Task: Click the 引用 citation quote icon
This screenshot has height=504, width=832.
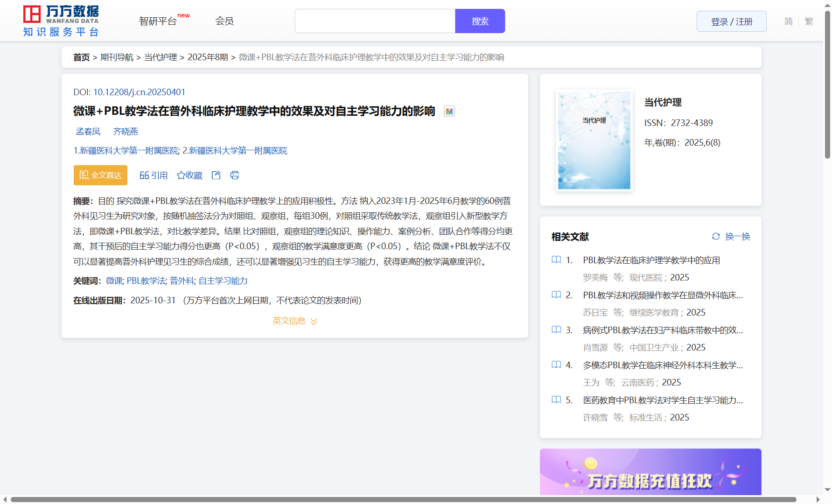Action: (x=144, y=175)
